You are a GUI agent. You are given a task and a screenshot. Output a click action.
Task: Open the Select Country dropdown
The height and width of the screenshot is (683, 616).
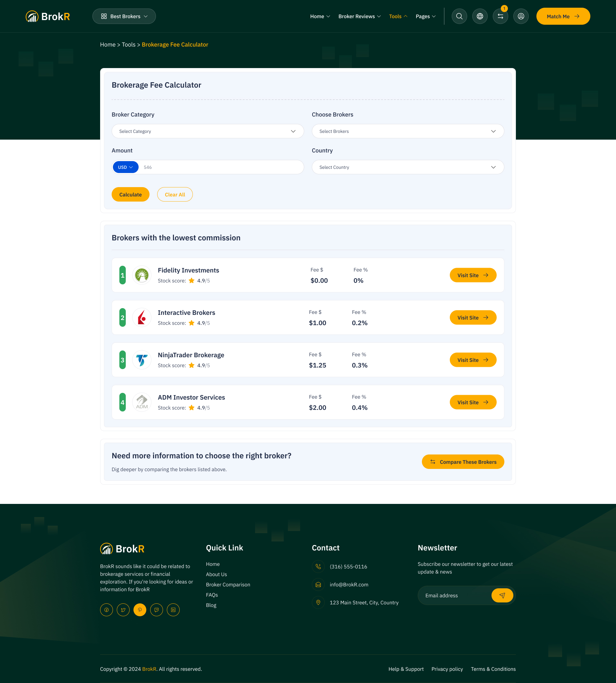click(x=407, y=167)
